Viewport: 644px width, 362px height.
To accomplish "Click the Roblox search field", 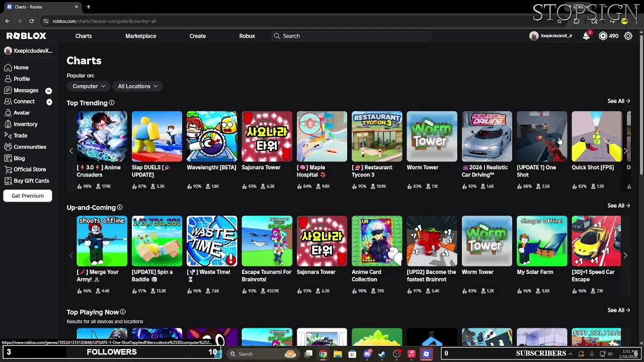I will 352,36.
